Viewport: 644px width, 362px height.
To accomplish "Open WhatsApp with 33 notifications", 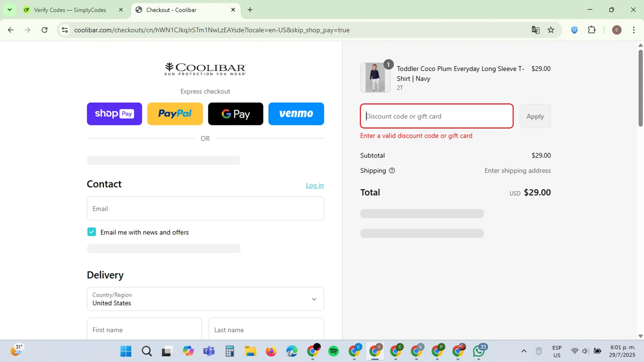I will coord(479,351).
